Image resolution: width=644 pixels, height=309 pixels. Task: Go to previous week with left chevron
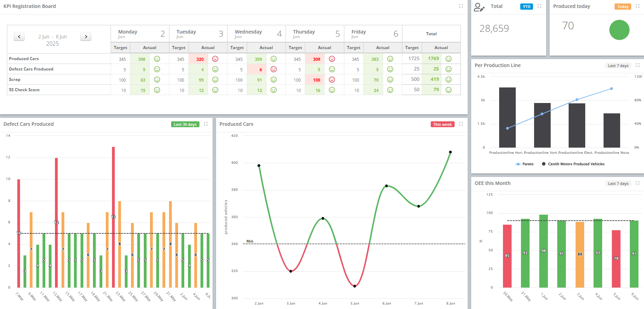point(19,37)
